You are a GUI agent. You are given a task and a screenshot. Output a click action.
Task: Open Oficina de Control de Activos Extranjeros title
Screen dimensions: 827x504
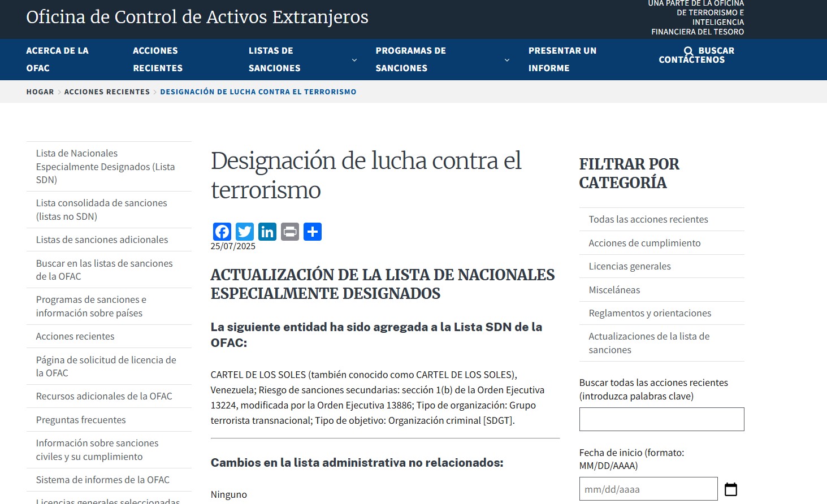197,17
